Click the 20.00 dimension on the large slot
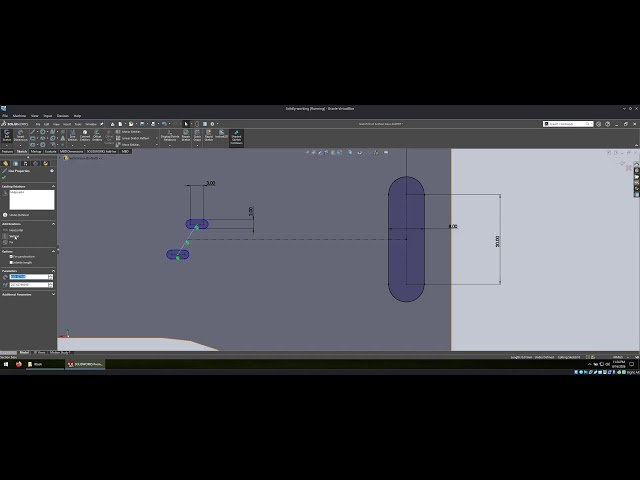Image resolution: width=640 pixels, height=480 pixels. click(497, 241)
